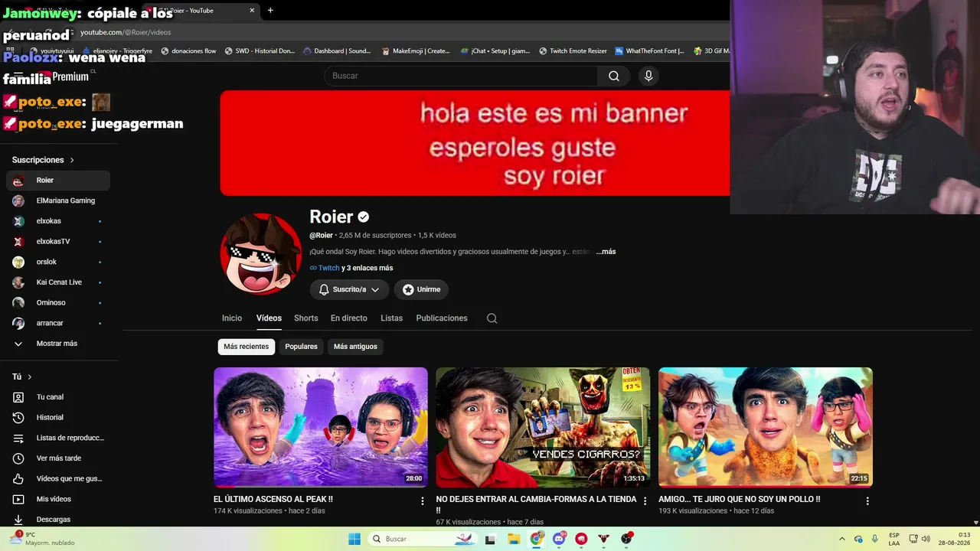980x551 pixels.
Task: Sort videos by Populares chip
Action: [301, 347]
